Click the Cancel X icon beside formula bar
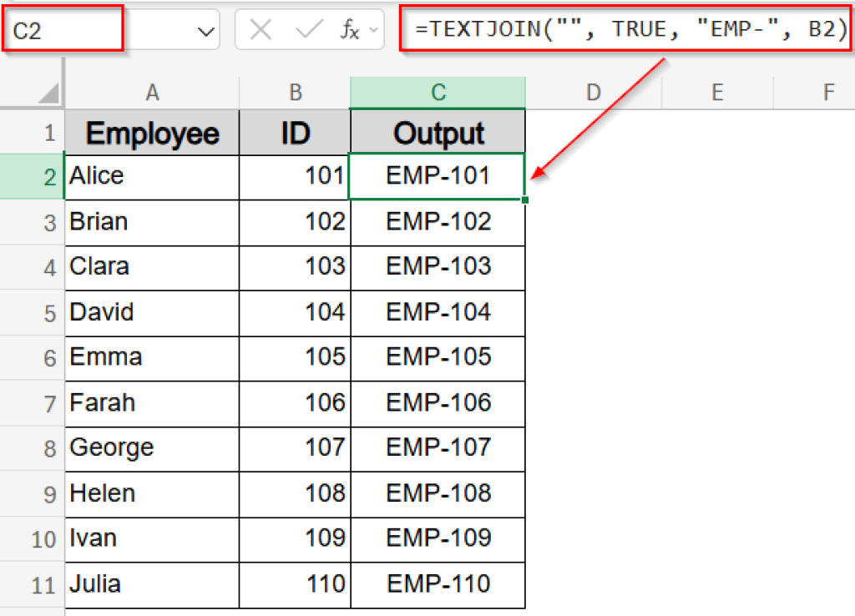Viewport: 855px width, 616px height. [260, 28]
